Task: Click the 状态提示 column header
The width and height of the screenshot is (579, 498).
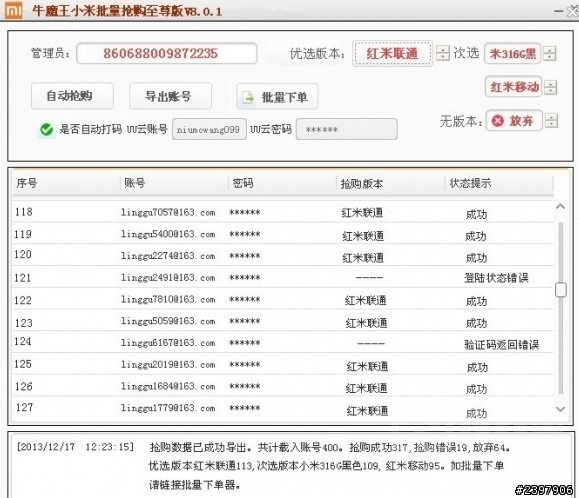Action: (470, 183)
